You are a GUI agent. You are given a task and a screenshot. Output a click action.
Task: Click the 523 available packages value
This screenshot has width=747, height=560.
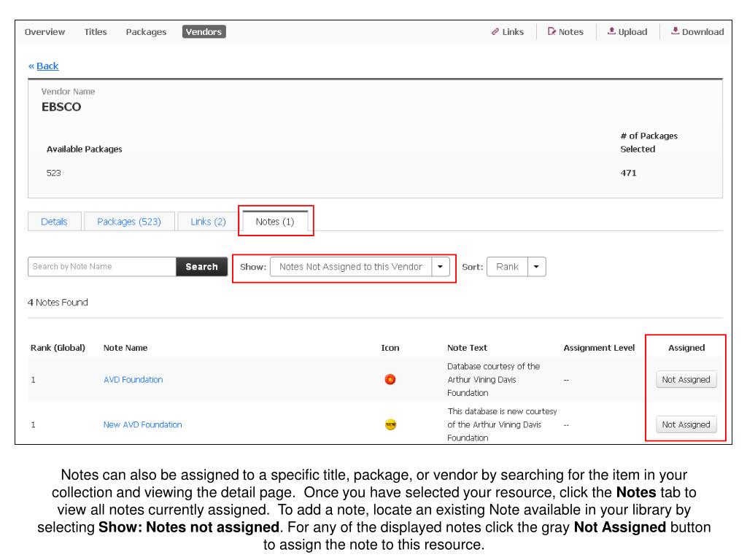tap(54, 173)
